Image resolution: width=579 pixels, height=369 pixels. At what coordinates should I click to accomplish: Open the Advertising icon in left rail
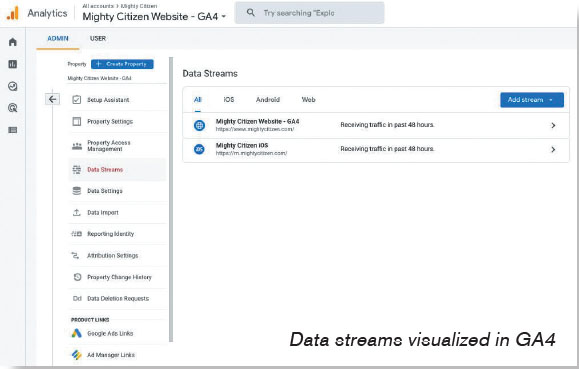[13, 108]
